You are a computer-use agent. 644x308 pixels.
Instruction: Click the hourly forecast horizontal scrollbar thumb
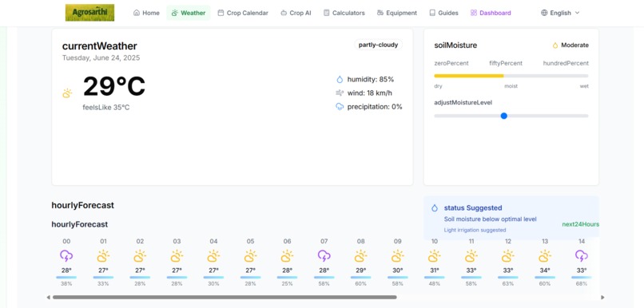point(225,298)
